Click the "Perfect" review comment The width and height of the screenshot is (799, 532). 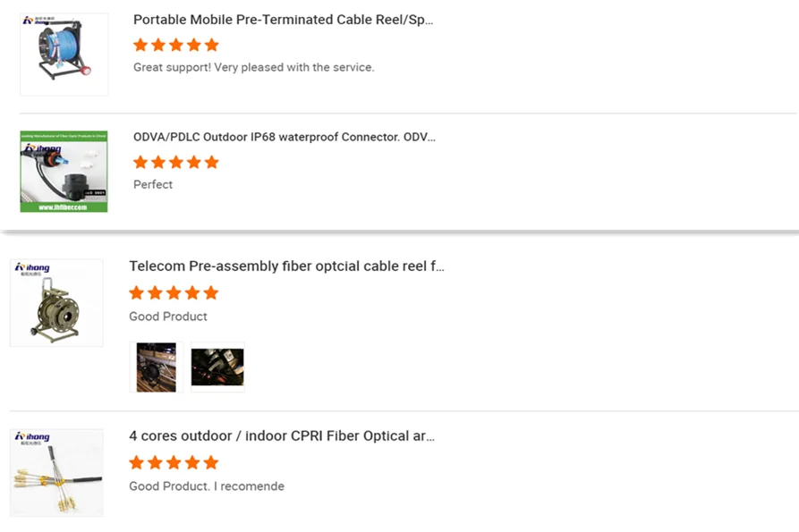pos(153,184)
